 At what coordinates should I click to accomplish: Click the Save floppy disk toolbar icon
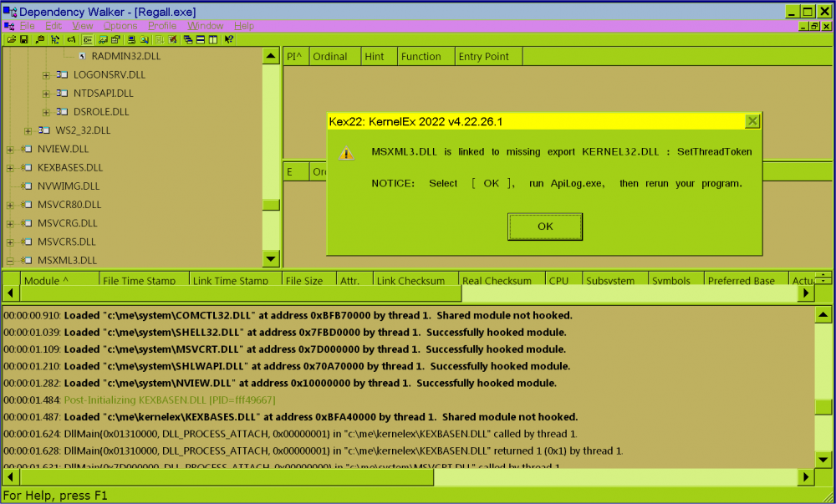23,39
